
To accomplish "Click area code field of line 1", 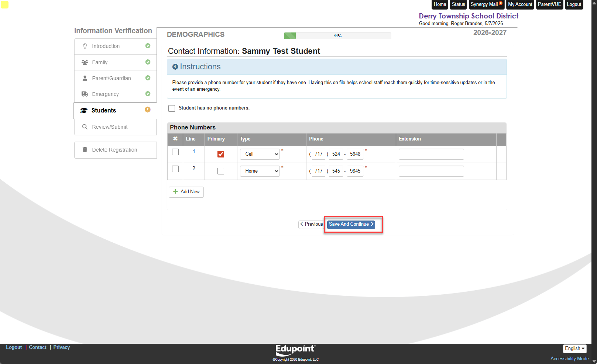I will tap(319, 154).
